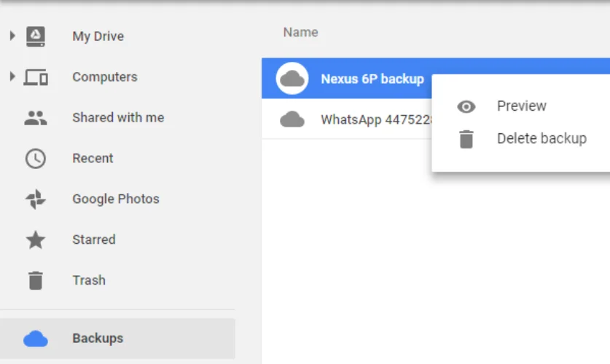610x364 pixels.
Task: Click the sidebar Trash bin icon
Action: tap(36, 280)
